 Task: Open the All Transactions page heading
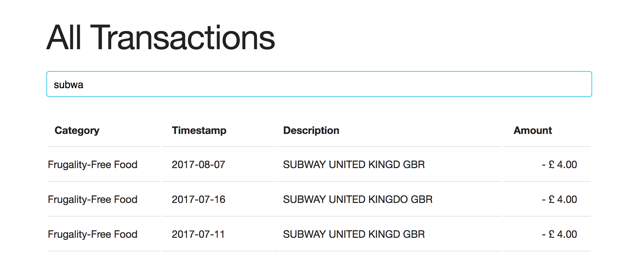pyautogui.click(x=160, y=38)
